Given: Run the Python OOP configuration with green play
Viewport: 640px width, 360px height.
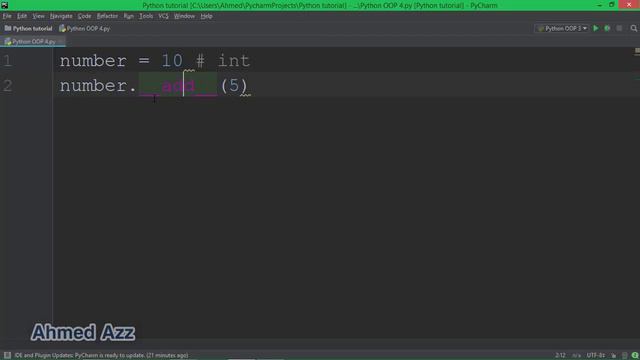Looking at the screenshot, I should coord(596,28).
